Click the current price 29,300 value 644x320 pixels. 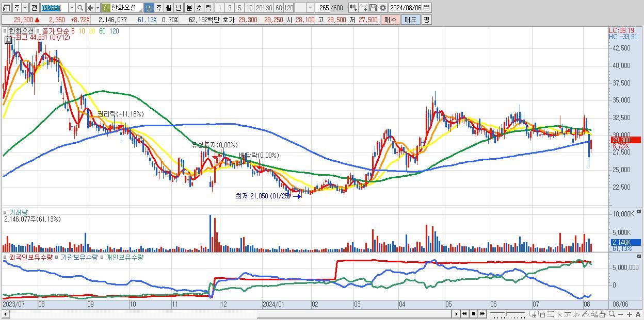pyautogui.click(x=23, y=20)
